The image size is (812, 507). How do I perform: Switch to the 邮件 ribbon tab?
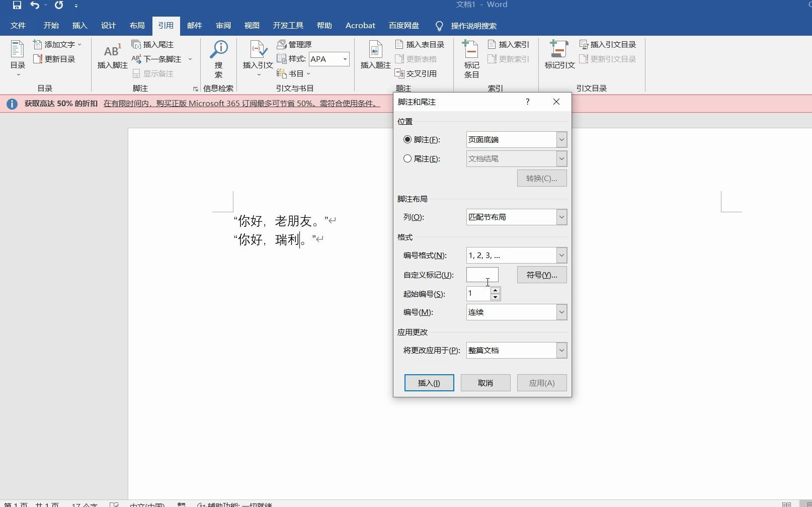pos(195,25)
